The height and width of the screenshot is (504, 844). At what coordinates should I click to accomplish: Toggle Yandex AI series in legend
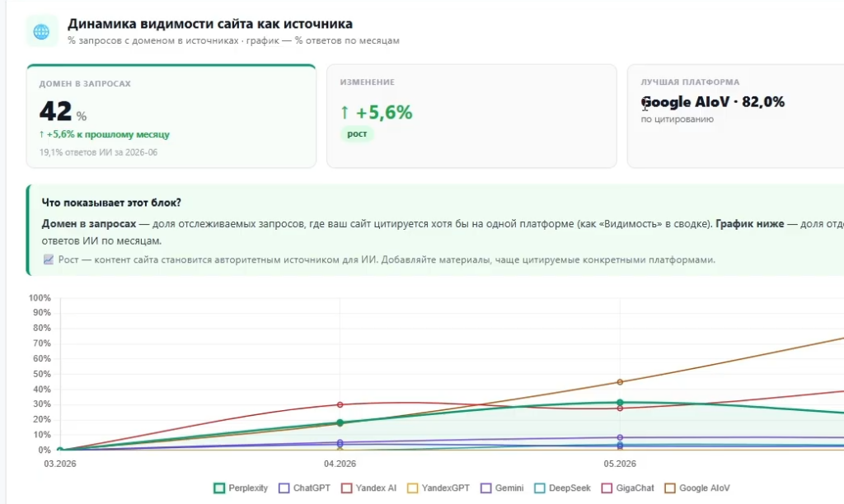[368, 488]
